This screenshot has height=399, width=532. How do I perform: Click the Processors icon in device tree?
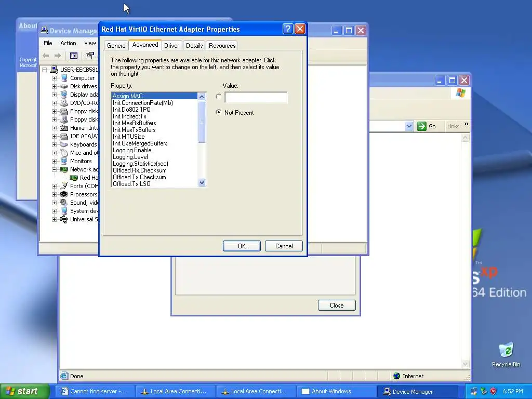coord(64,194)
